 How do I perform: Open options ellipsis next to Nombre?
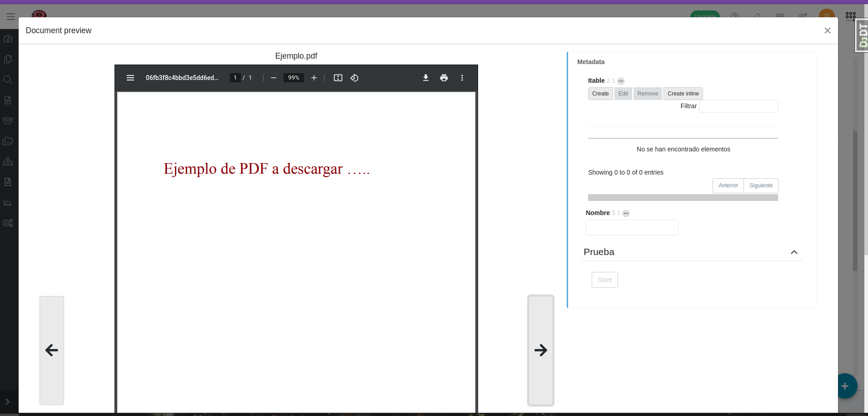coord(626,213)
